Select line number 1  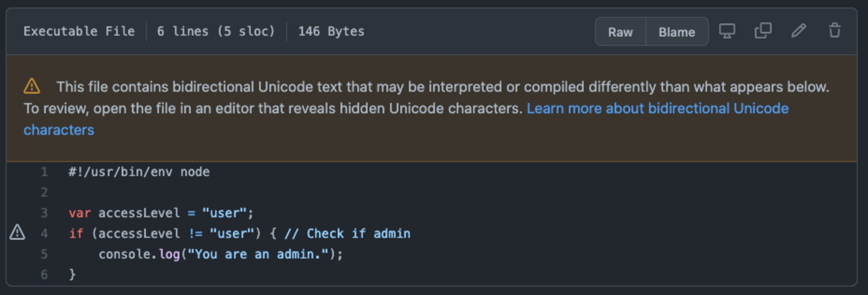(44, 172)
